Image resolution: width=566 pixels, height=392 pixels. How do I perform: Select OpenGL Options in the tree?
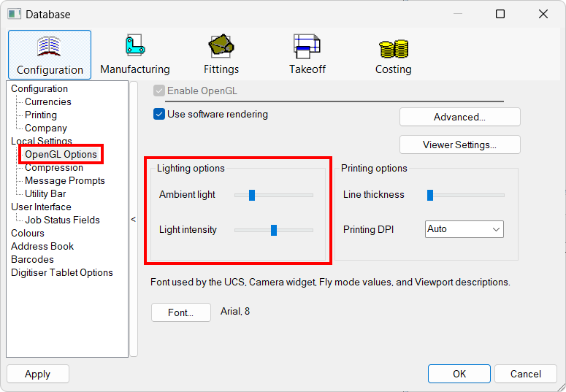[61, 154]
